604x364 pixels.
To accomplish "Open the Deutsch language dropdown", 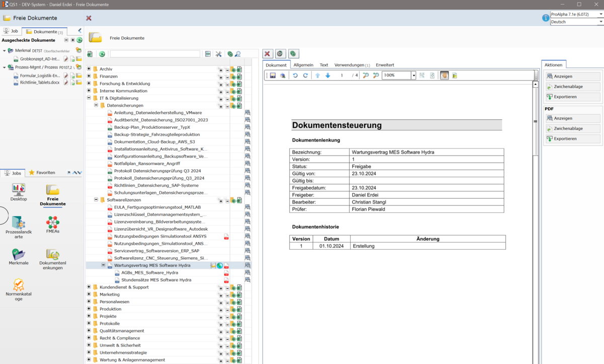I will click(601, 22).
